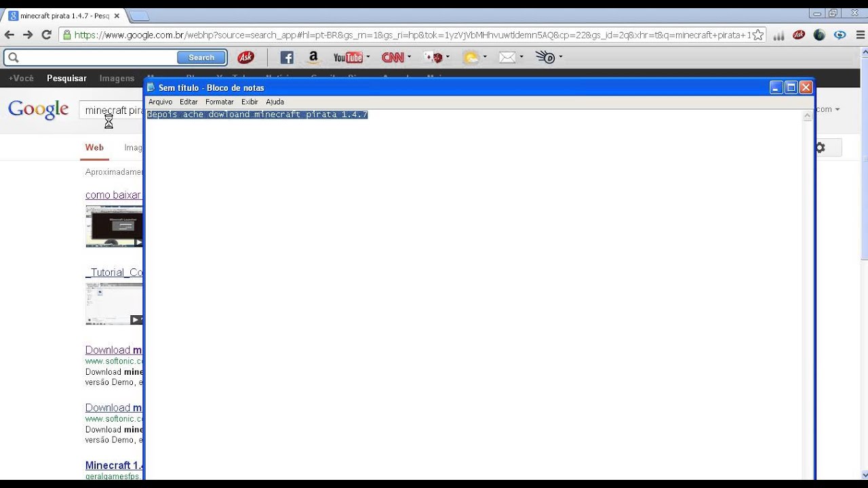868x488 pixels.
Task: Click Pesquisar in the Google bar
Action: pyautogui.click(x=66, y=78)
